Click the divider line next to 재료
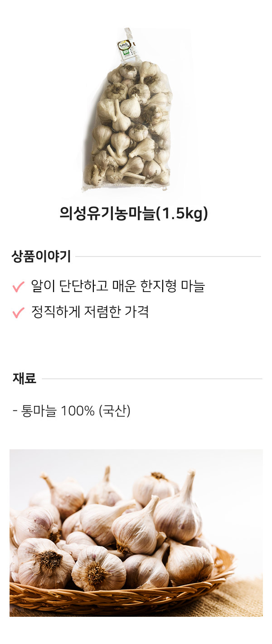 (x=152, y=379)
